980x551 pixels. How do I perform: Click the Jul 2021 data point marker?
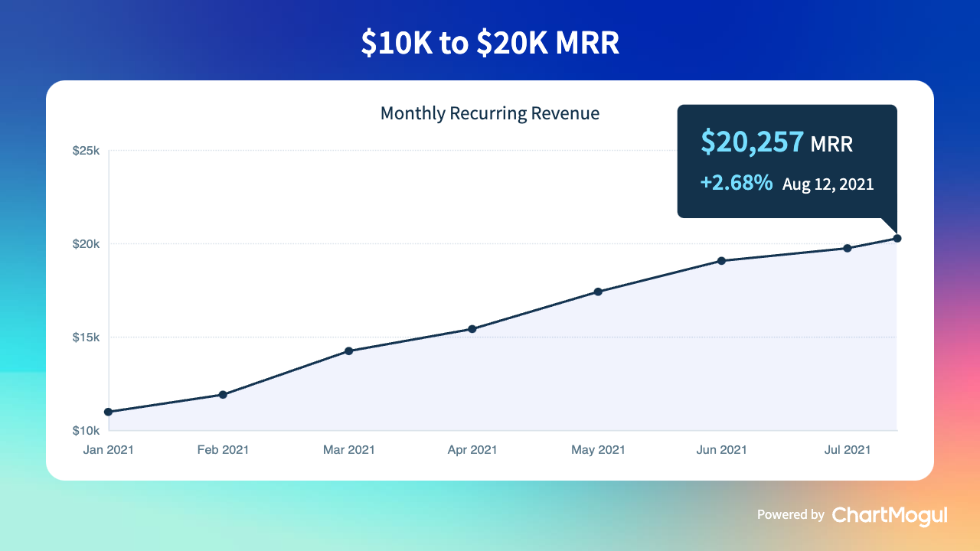848,248
